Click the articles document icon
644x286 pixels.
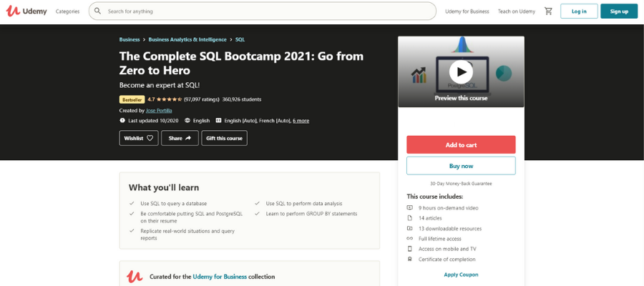(x=409, y=218)
